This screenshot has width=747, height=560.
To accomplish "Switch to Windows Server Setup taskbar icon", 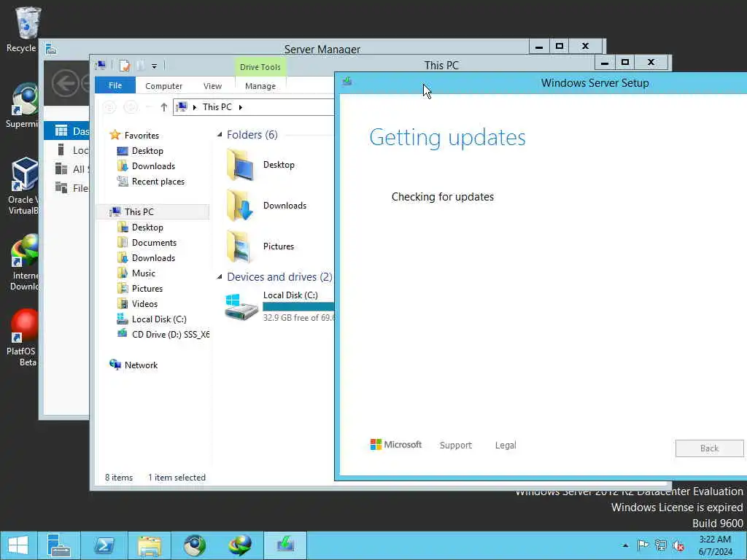I will 285,545.
